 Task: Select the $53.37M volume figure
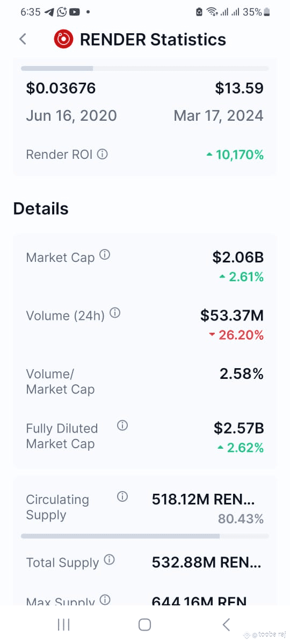[x=232, y=316]
